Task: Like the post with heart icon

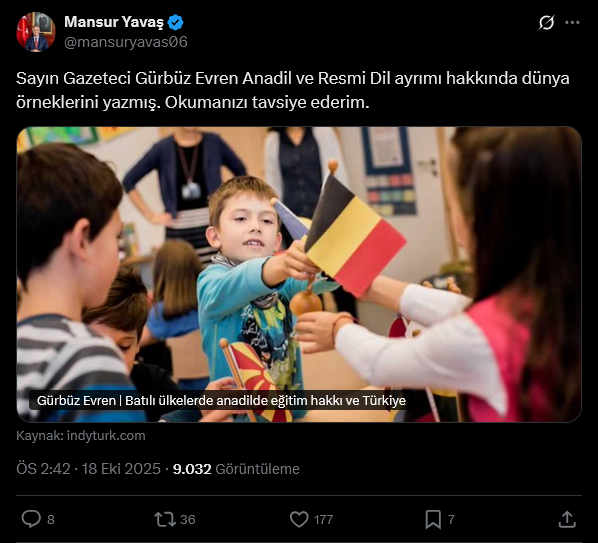Action: (299, 519)
